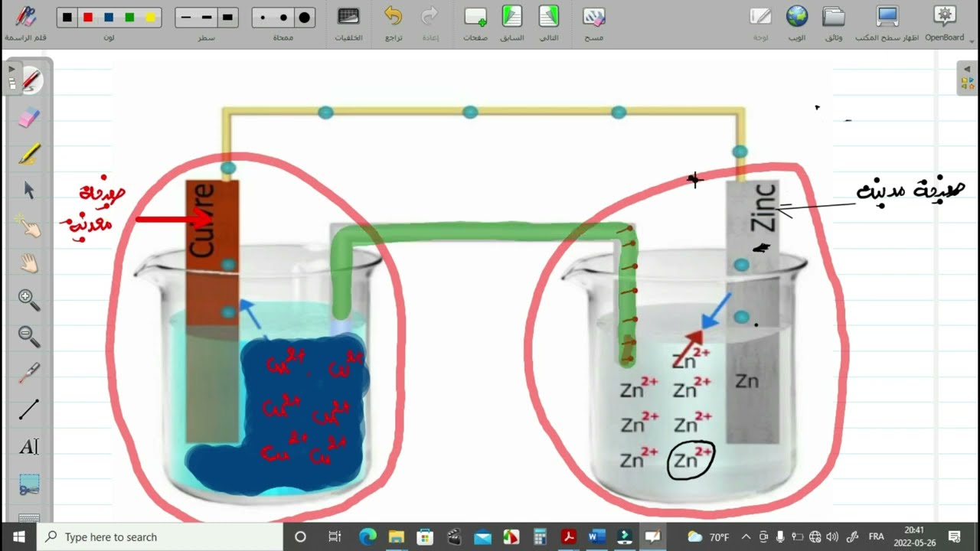This screenshot has height=551, width=980.
Task: Choose the text tool in left palette
Action: pos(29,447)
